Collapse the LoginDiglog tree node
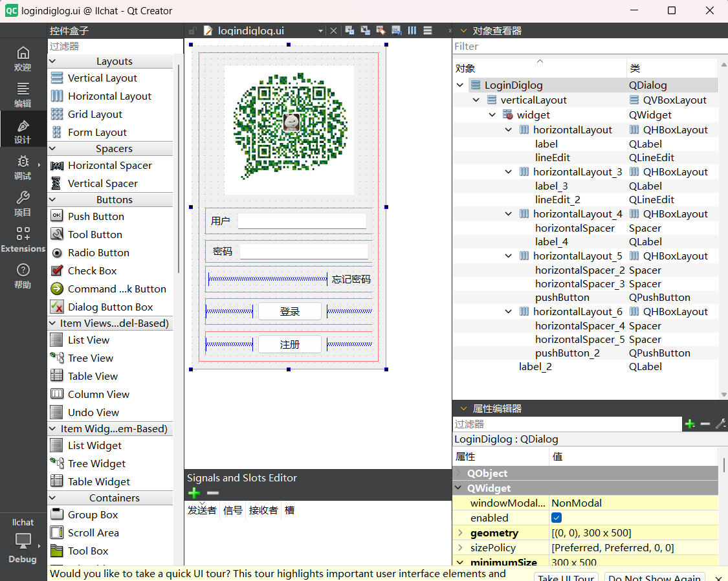Screen dimensions: 728x581 pyautogui.click(x=459, y=85)
